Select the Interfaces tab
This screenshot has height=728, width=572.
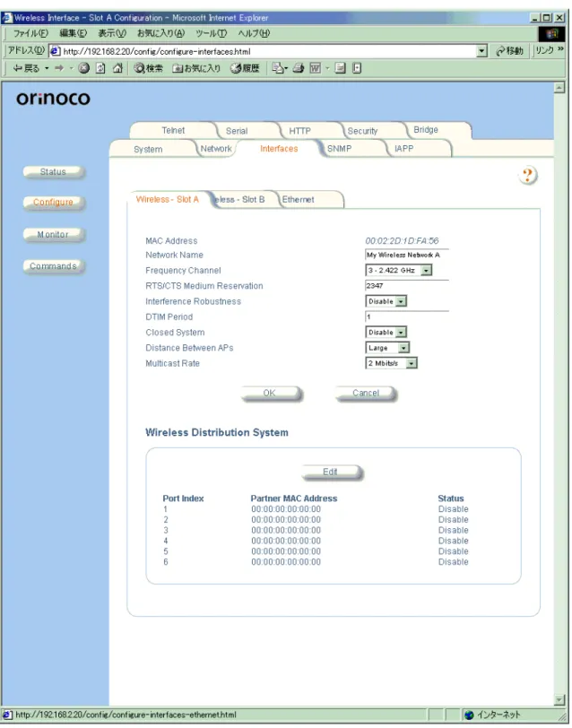click(279, 149)
